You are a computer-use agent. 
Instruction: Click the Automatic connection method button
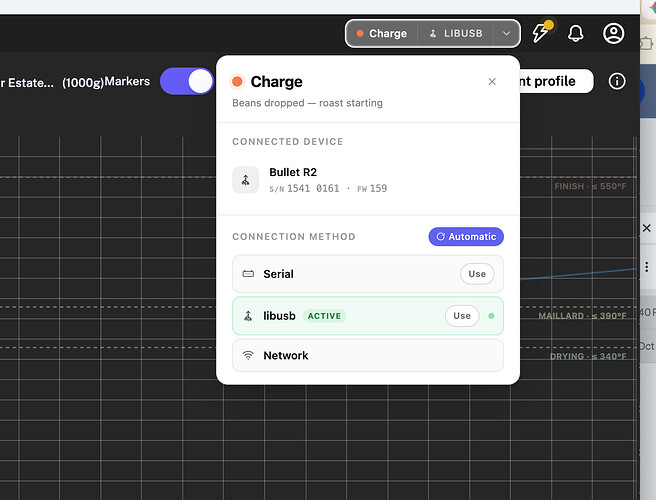pyautogui.click(x=466, y=236)
